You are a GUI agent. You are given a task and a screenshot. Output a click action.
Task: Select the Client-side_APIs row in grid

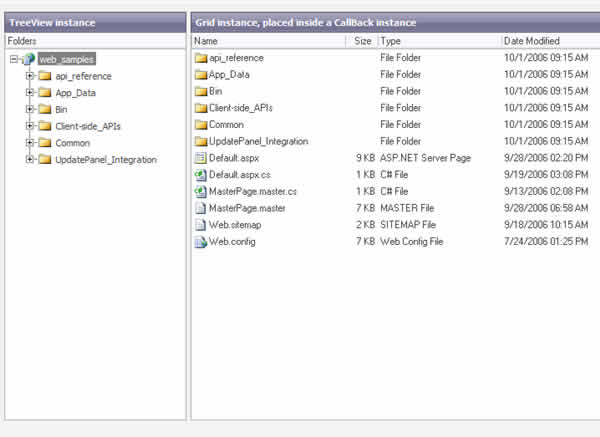click(241, 108)
